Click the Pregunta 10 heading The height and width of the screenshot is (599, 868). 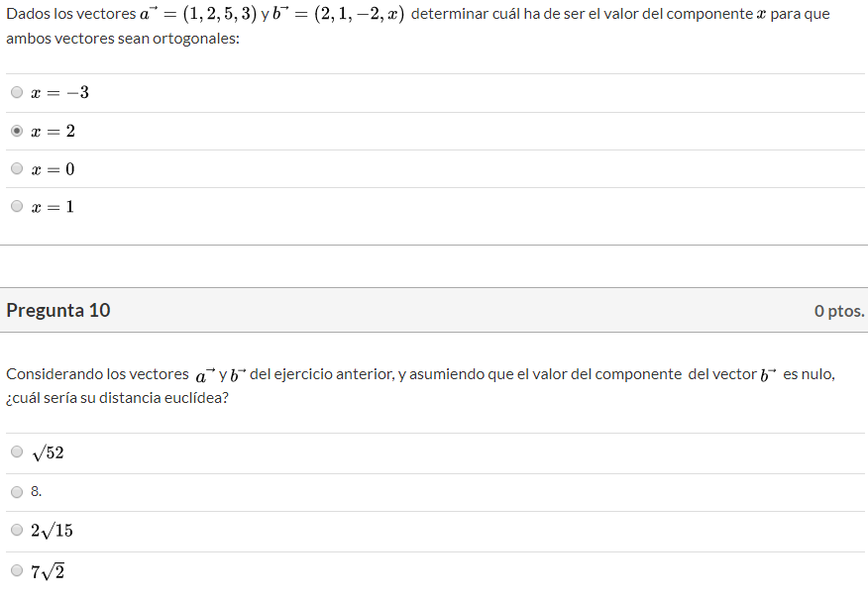click(58, 310)
